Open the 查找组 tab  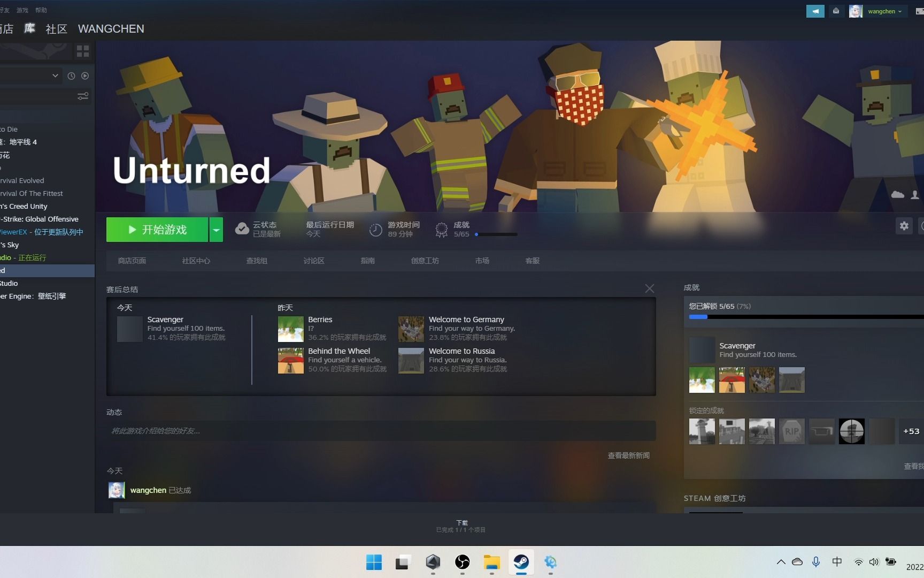point(257,261)
